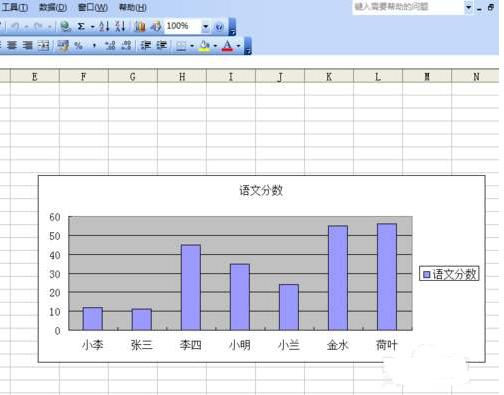Open the AutoSum functions dropdown arrow
Screen dimensions: 504x395
[92, 27]
